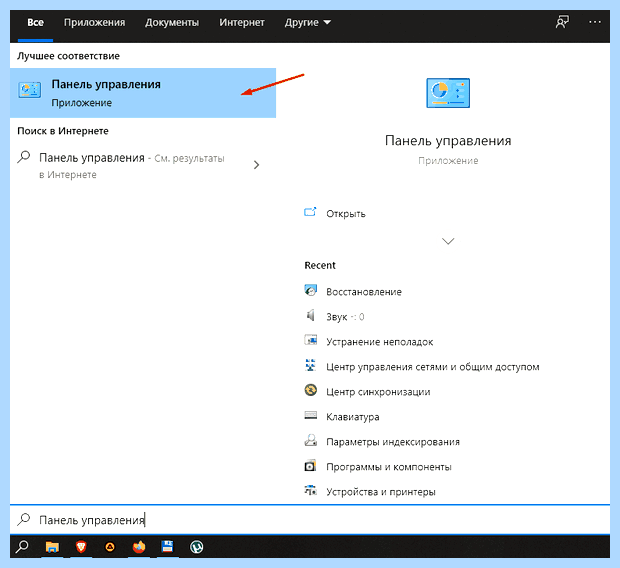Click the Панель управления title in preview pane

pos(448,140)
